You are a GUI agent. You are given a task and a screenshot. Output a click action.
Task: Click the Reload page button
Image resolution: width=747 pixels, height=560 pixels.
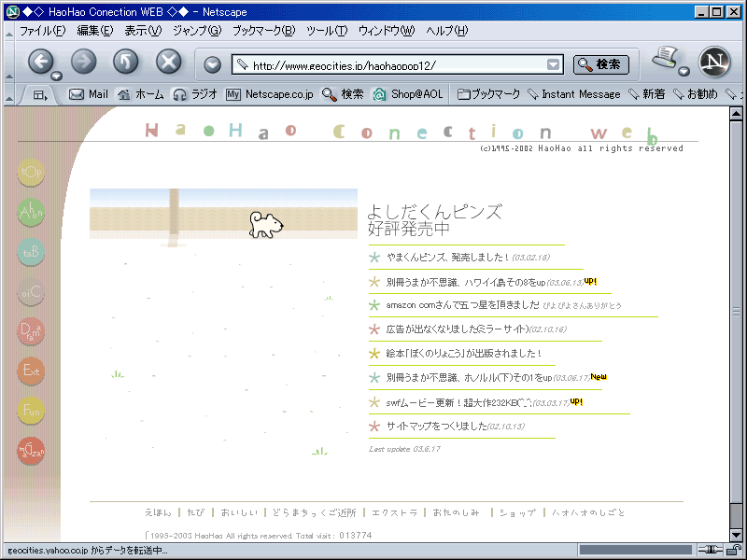(x=126, y=61)
